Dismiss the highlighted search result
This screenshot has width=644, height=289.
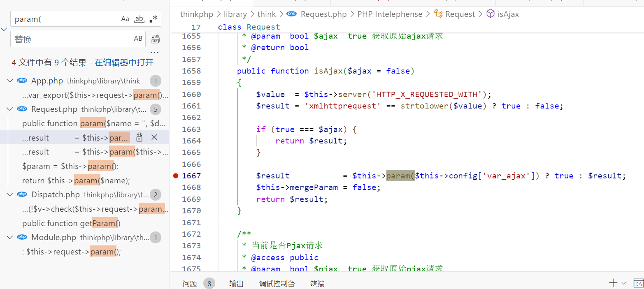tap(154, 137)
